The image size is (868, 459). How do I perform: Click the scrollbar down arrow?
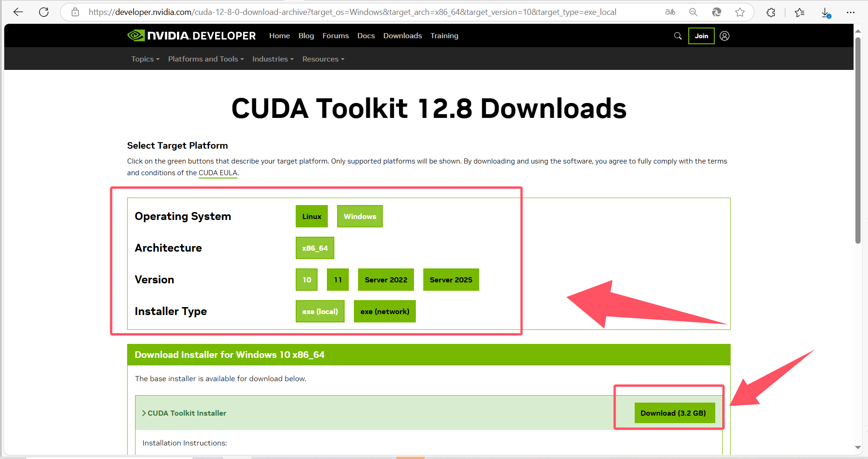(858, 448)
